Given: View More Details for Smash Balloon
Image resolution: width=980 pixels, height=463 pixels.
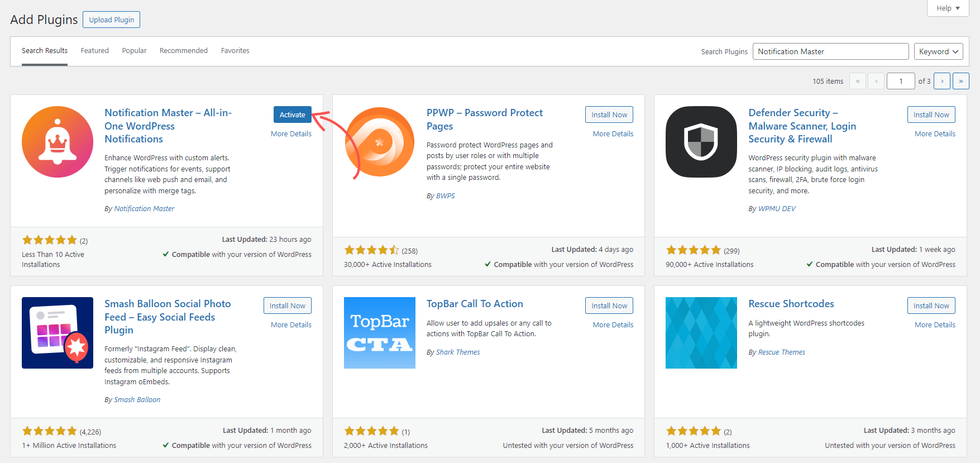Looking at the screenshot, I should 291,324.
